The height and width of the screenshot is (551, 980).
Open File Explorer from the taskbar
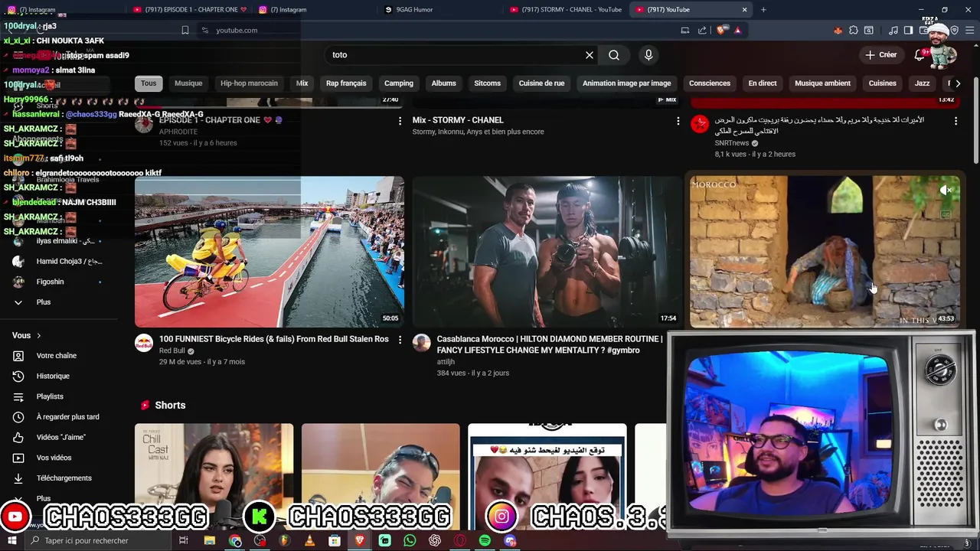pos(209,541)
